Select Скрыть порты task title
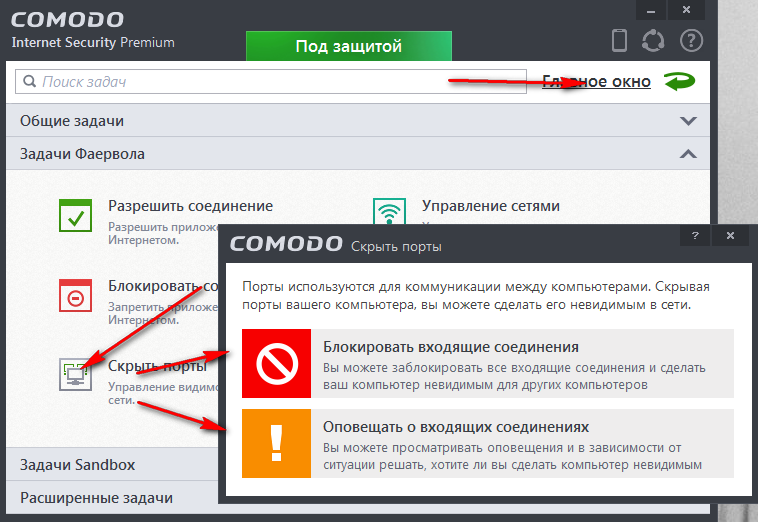The width and height of the screenshot is (758, 522). pos(158,366)
